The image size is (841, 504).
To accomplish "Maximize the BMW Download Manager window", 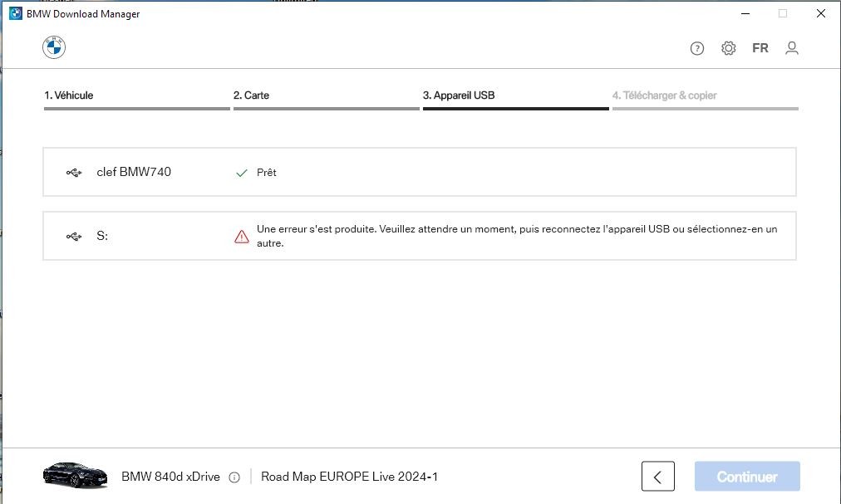I will [x=783, y=13].
